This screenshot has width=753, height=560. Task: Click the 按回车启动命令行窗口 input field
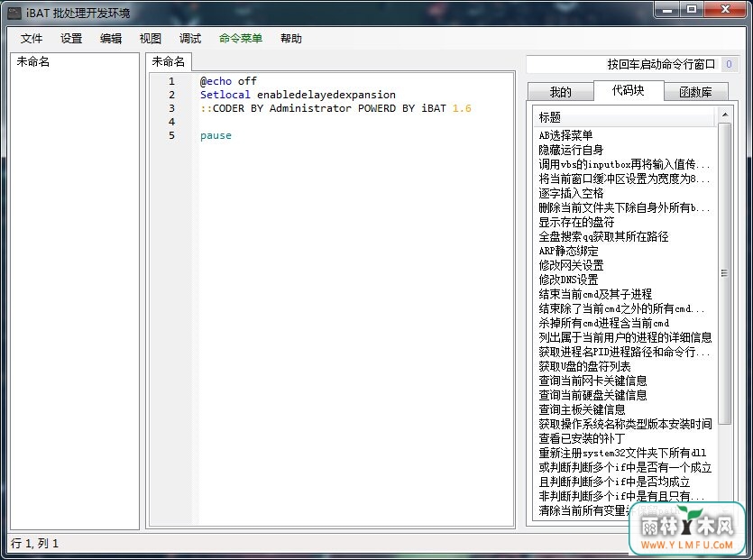coord(622,64)
